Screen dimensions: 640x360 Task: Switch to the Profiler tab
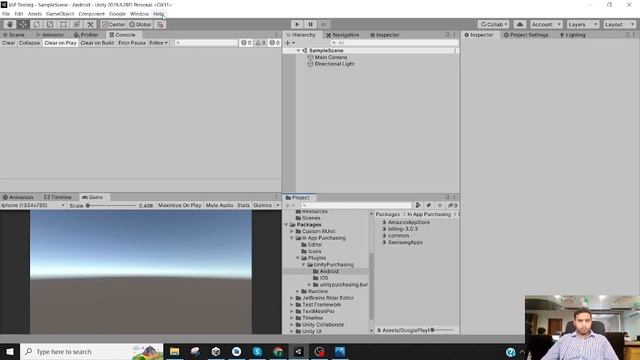coord(86,35)
